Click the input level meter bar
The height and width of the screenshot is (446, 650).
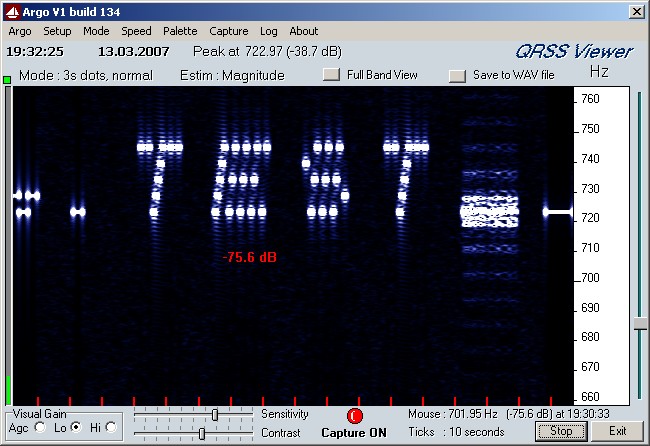(8, 245)
